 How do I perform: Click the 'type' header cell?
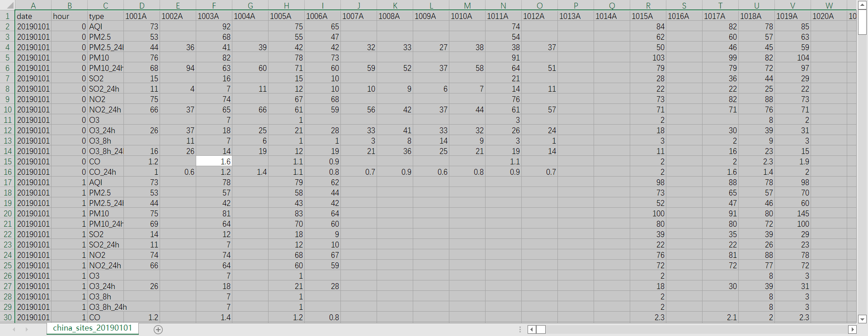(106, 16)
